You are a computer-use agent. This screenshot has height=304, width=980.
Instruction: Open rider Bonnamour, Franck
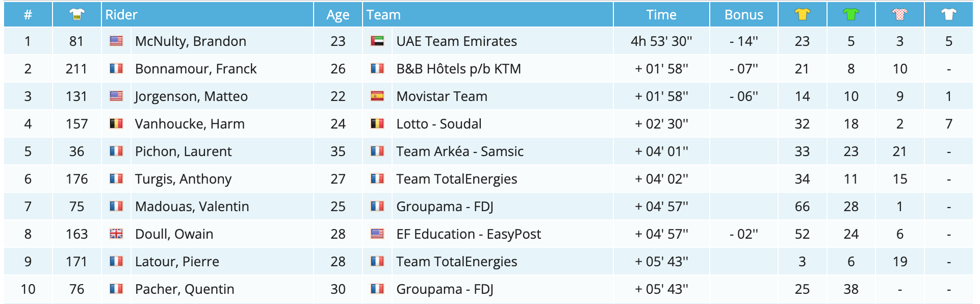(196, 69)
